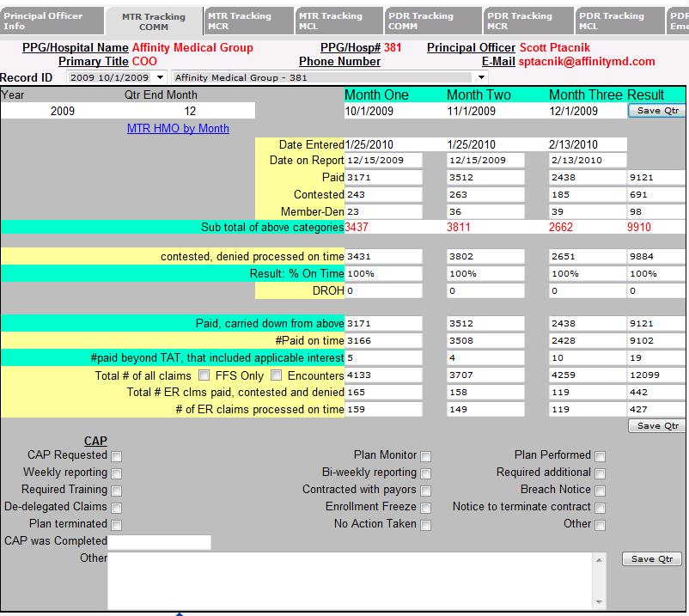
Task: Check the Plan Performed box
Action: [x=601, y=456]
